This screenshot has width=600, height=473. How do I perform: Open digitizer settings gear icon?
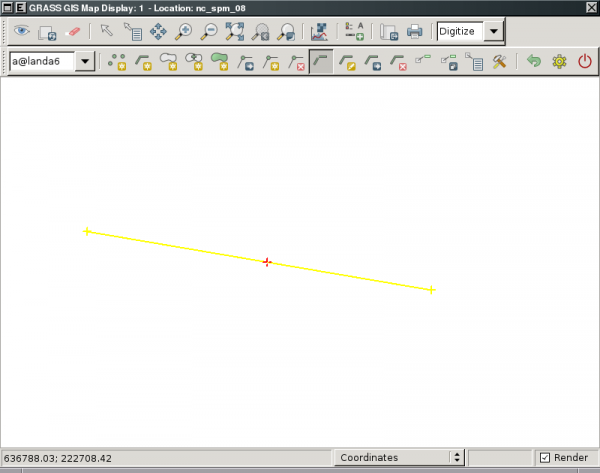coord(559,62)
